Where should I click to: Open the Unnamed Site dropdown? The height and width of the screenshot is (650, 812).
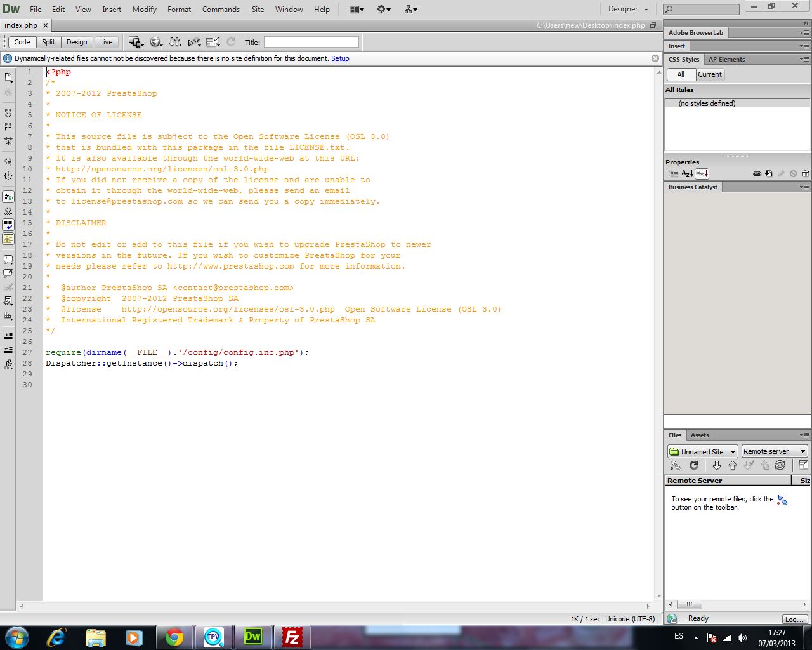tap(702, 452)
